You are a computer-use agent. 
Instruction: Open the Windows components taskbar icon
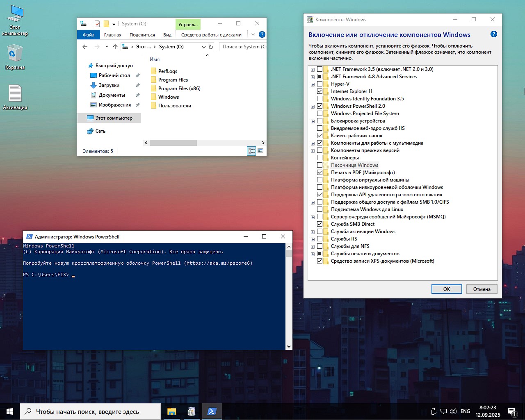point(192,411)
